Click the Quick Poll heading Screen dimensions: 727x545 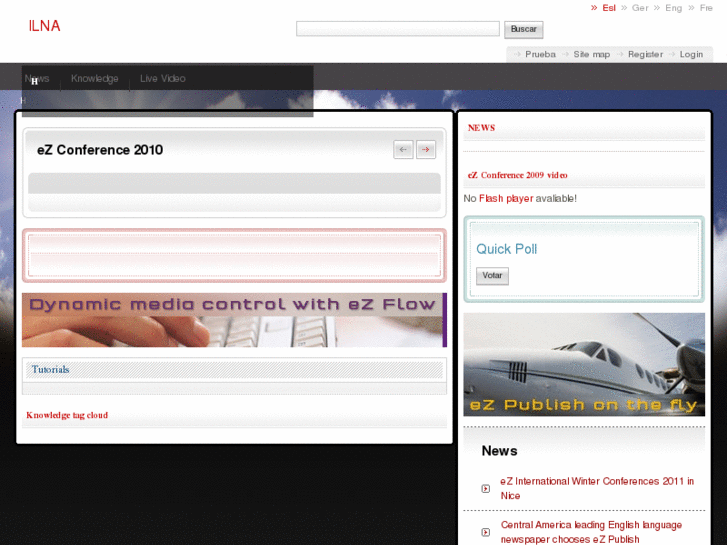coord(506,249)
